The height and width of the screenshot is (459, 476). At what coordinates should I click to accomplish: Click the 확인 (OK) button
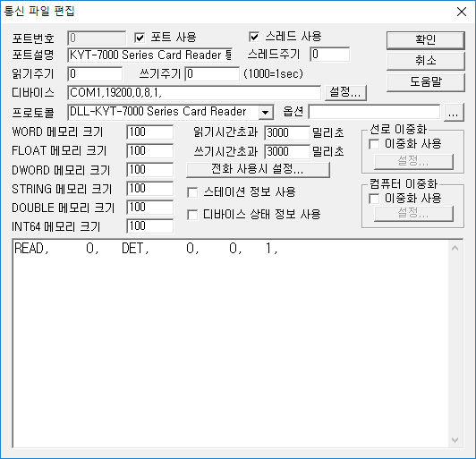tap(425, 39)
